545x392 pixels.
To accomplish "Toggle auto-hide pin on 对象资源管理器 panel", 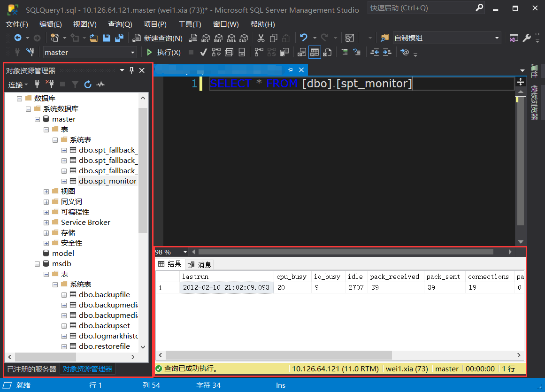I will coord(131,70).
